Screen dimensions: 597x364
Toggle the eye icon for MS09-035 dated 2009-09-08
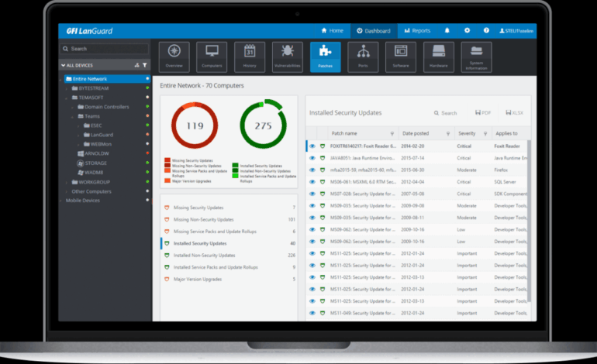pos(312,206)
